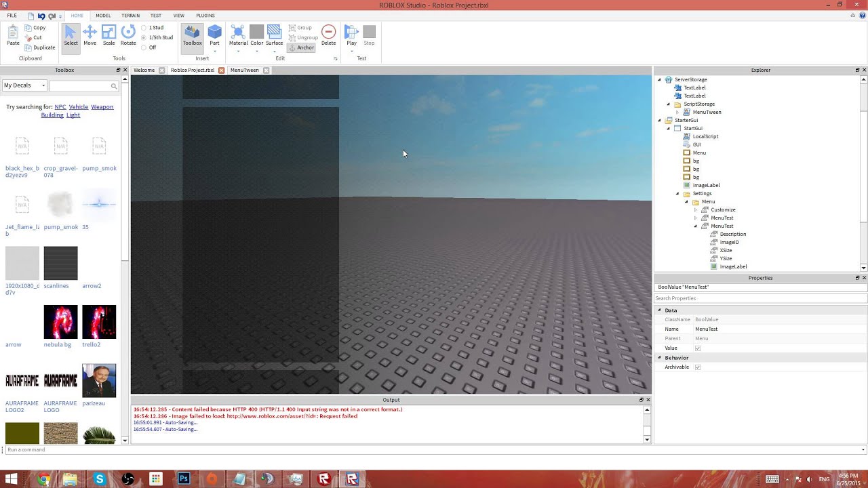The height and width of the screenshot is (488, 868).
Task: Start Play test mode
Action: [351, 36]
